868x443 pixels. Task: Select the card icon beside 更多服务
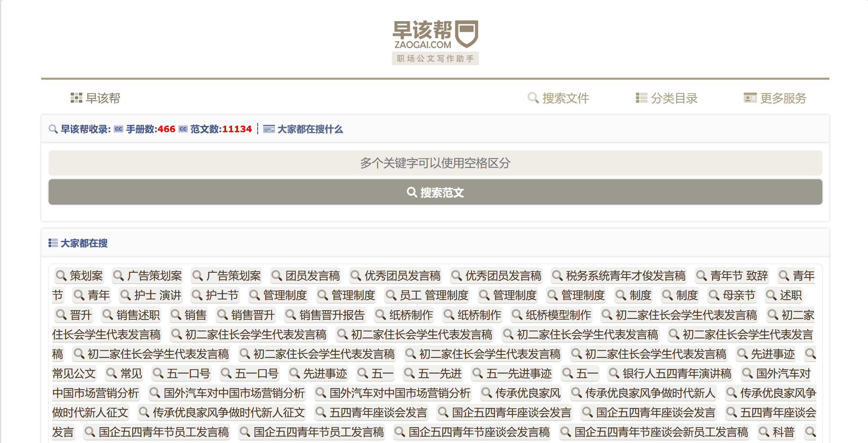[x=750, y=98]
